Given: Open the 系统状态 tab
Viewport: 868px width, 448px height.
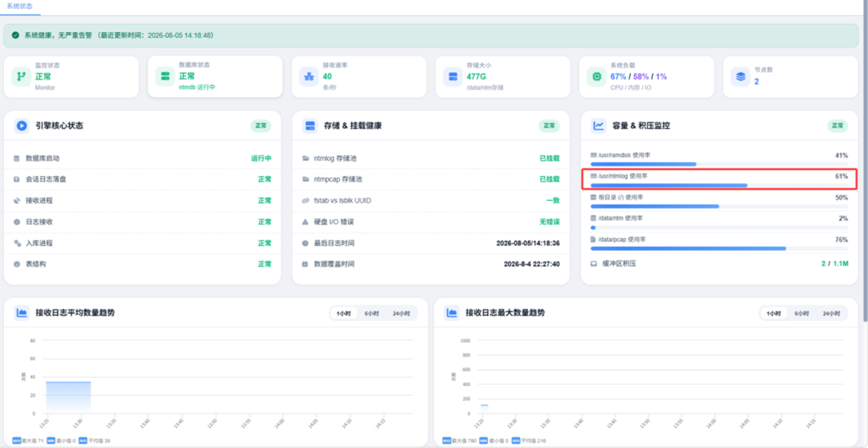Looking at the screenshot, I should (x=20, y=6).
